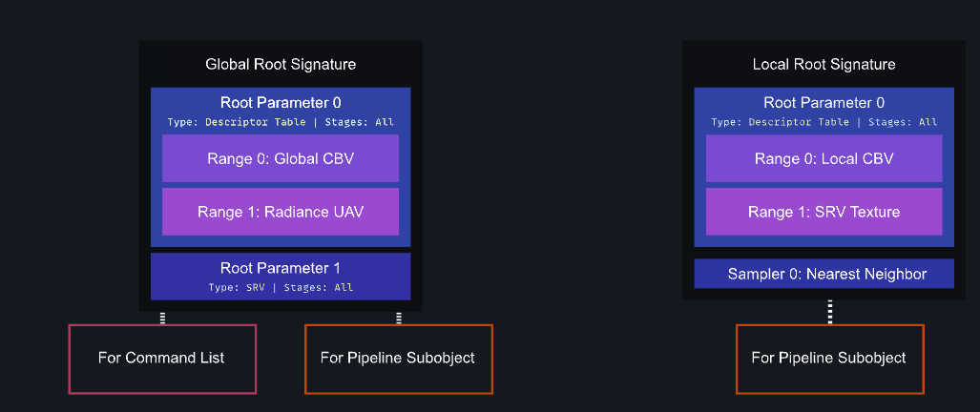
Task: Select the Range 0: Local CBV block
Action: 824,158
